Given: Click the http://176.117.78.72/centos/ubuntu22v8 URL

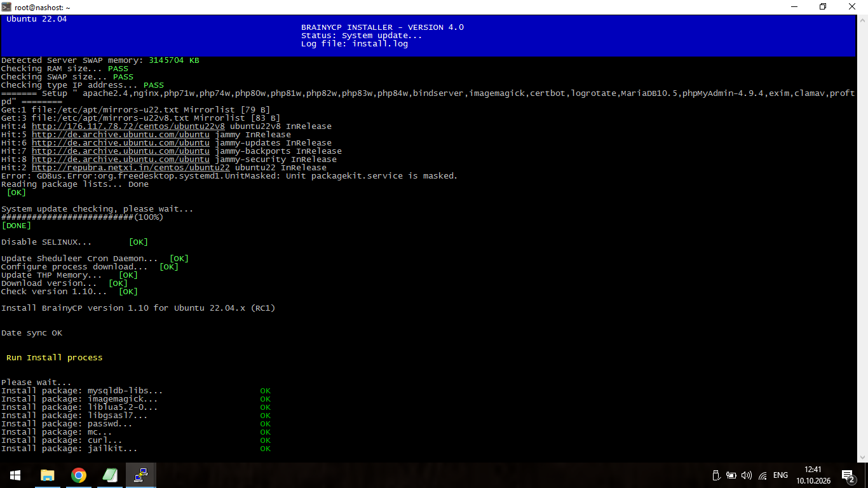Looking at the screenshot, I should coord(128,126).
